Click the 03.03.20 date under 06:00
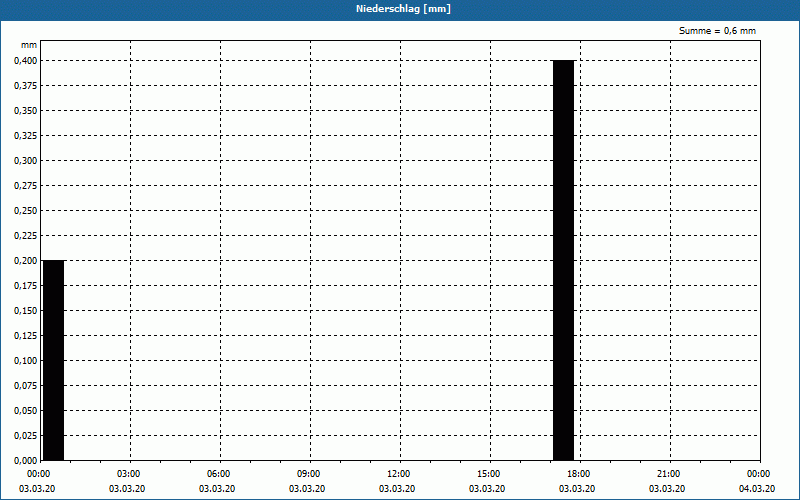This screenshot has height=500, width=800. (x=217, y=489)
